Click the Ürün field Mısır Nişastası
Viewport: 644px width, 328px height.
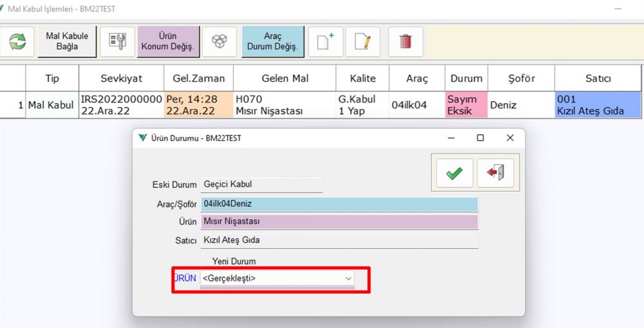click(339, 222)
